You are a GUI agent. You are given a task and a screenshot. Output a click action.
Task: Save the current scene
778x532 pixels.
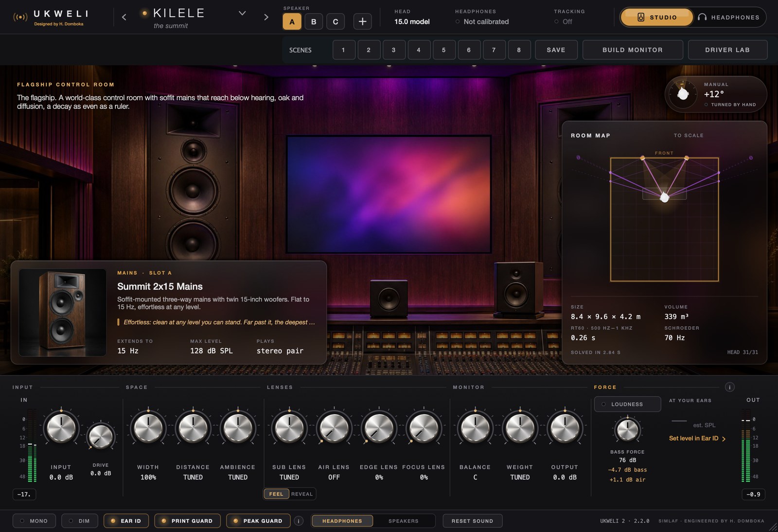click(x=556, y=50)
